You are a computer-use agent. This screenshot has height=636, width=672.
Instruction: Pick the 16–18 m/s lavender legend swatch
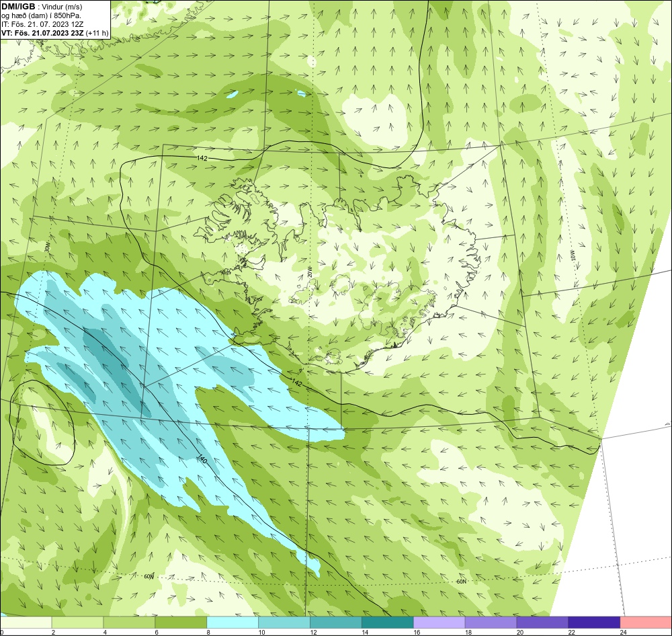pyautogui.click(x=439, y=622)
